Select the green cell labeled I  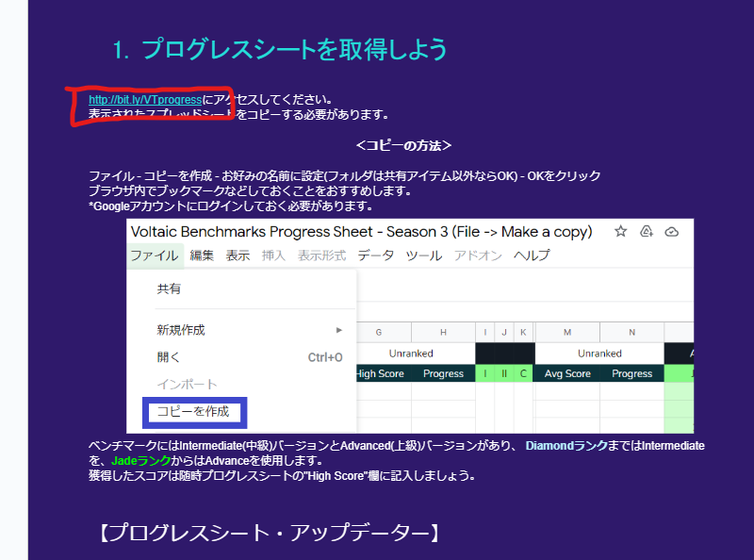pyautogui.click(x=484, y=373)
